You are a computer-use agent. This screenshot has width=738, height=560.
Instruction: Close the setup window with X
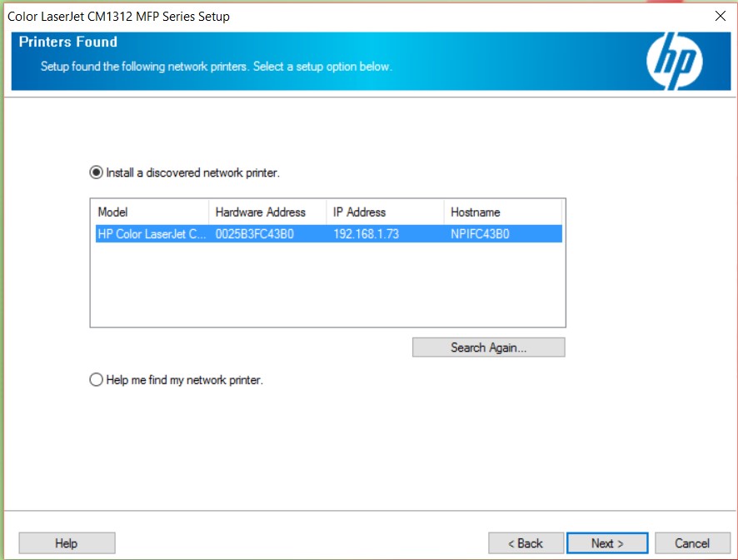[x=721, y=16]
